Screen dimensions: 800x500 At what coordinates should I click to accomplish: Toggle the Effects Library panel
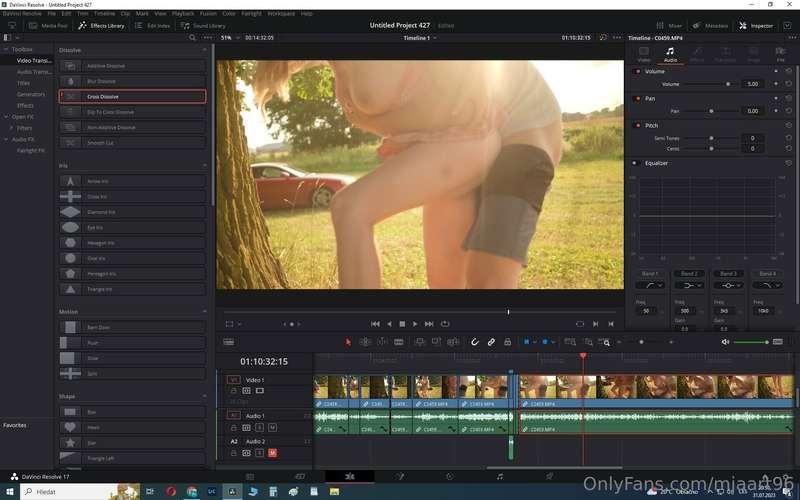point(101,26)
